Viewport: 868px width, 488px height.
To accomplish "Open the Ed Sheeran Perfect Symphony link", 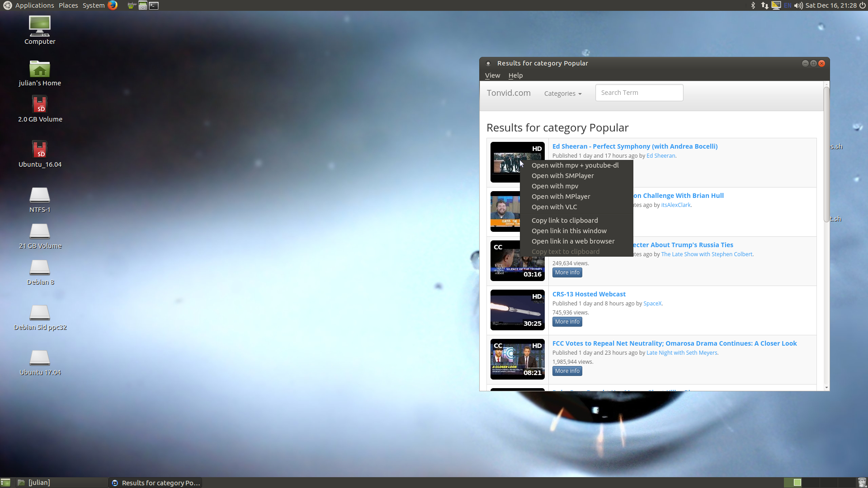I will 635,146.
